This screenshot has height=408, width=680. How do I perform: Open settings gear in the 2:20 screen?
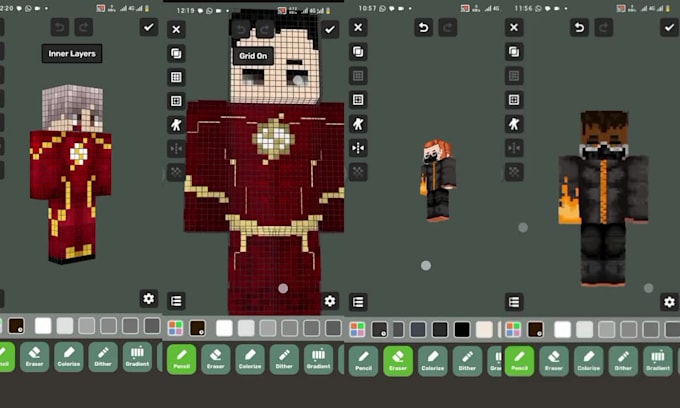(x=149, y=298)
